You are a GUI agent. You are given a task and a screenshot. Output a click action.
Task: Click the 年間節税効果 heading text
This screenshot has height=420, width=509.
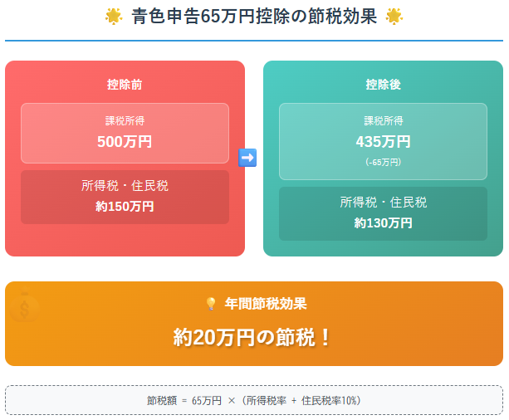tap(266, 304)
